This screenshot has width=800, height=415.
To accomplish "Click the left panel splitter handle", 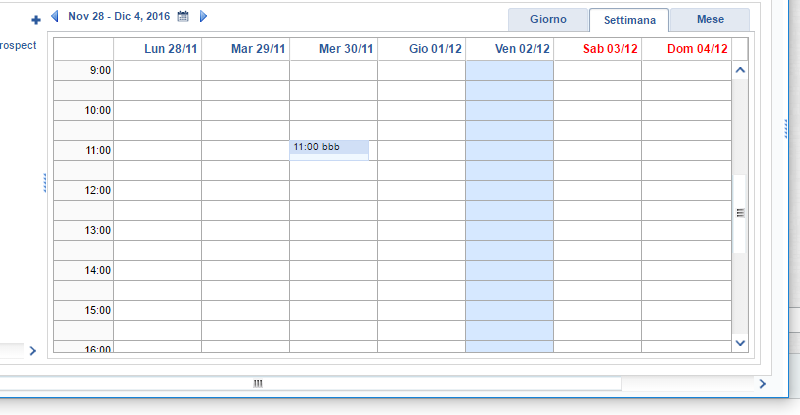I will pyautogui.click(x=45, y=182).
